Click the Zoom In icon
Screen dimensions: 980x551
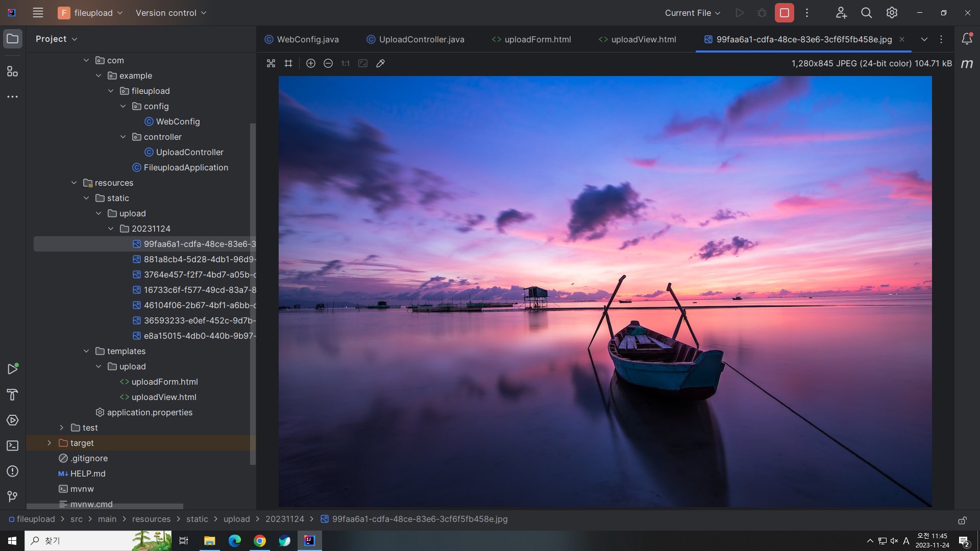[x=310, y=63]
